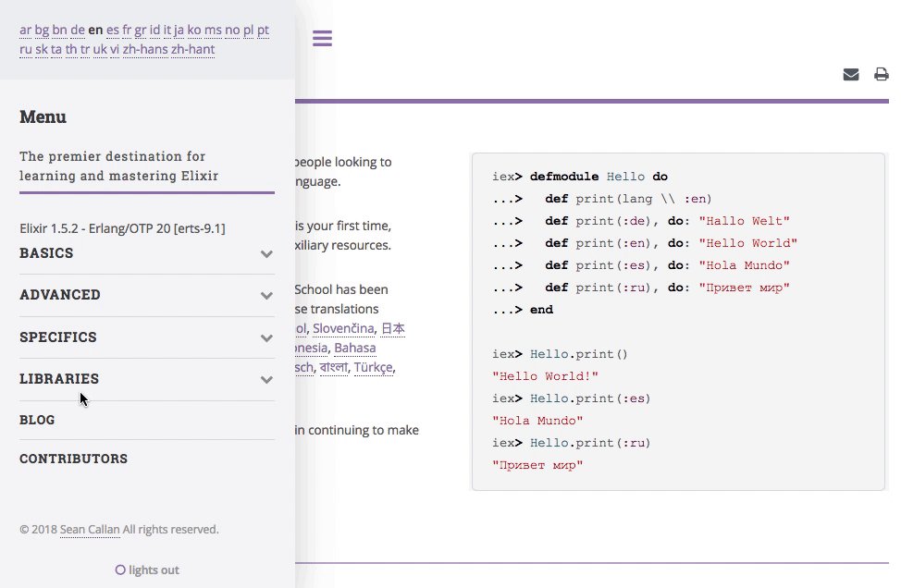Expand the Advanced section chevron
Viewport: 901px width, 588px height.
(266, 296)
